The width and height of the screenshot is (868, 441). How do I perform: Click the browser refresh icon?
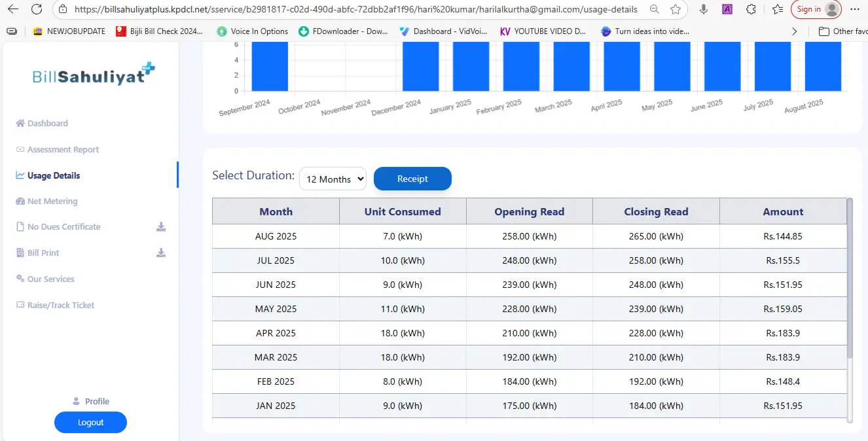point(37,9)
